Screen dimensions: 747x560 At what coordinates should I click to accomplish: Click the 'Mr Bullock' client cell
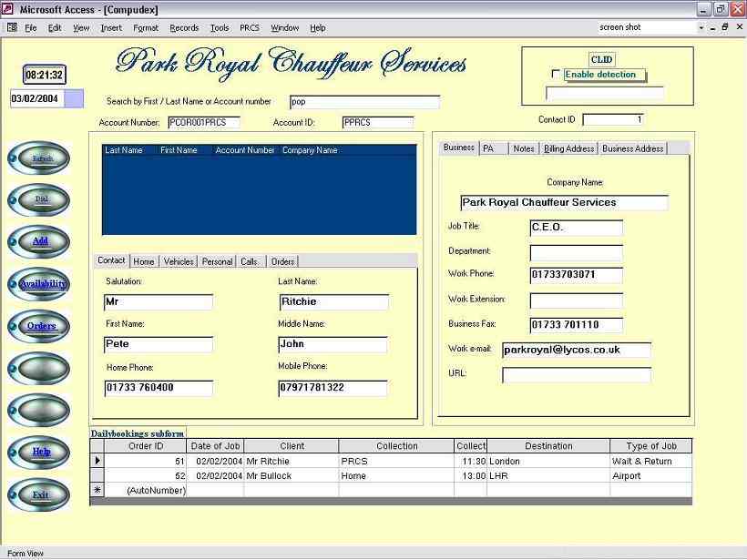(292, 475)
